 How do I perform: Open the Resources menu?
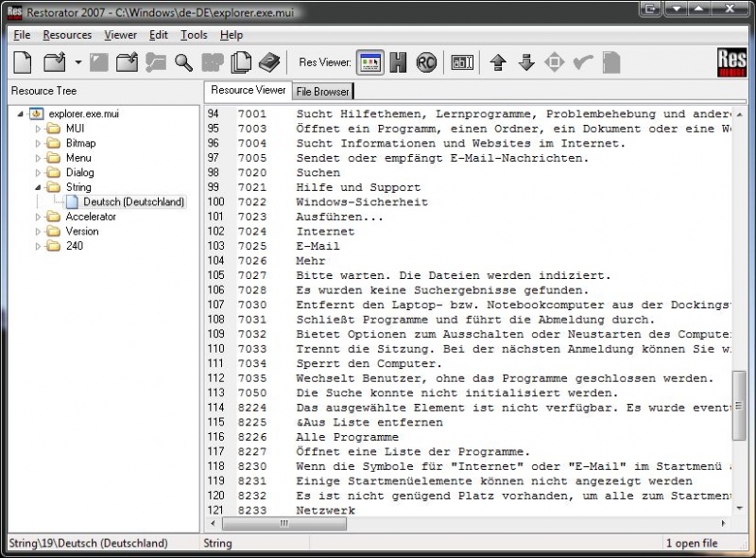[x=67, y=35]
